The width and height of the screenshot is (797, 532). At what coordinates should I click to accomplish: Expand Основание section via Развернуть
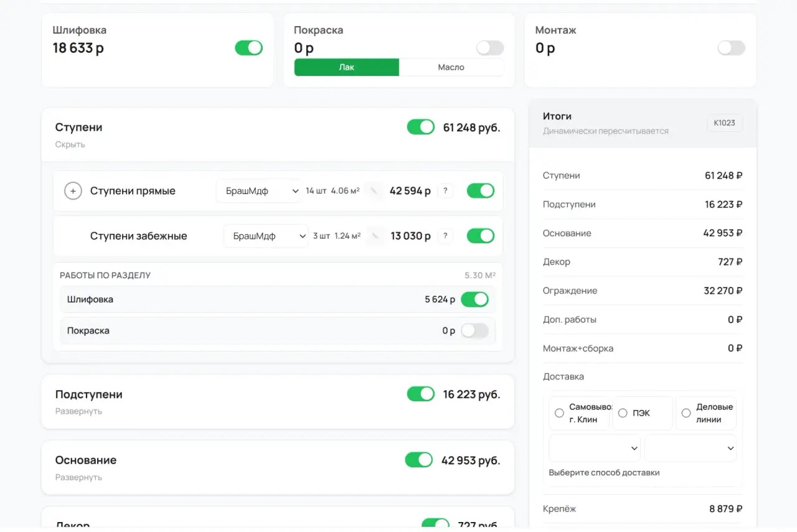[78, 477]
